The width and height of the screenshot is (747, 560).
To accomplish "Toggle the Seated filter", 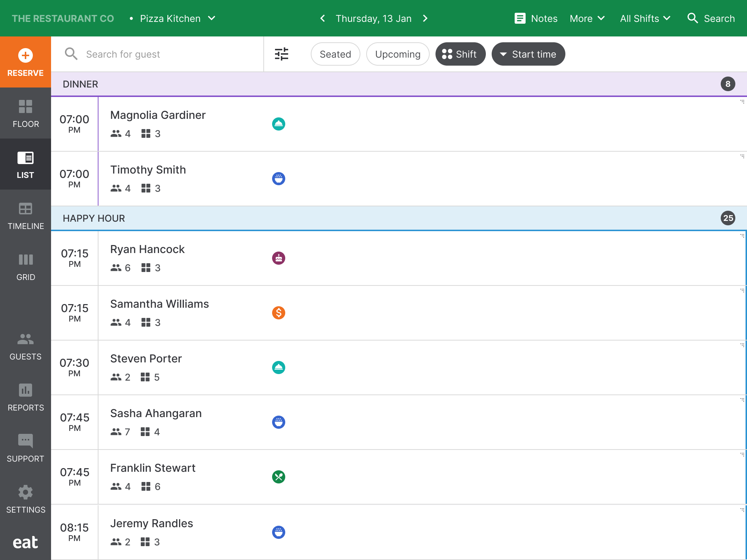I will [x=335, y=54].
